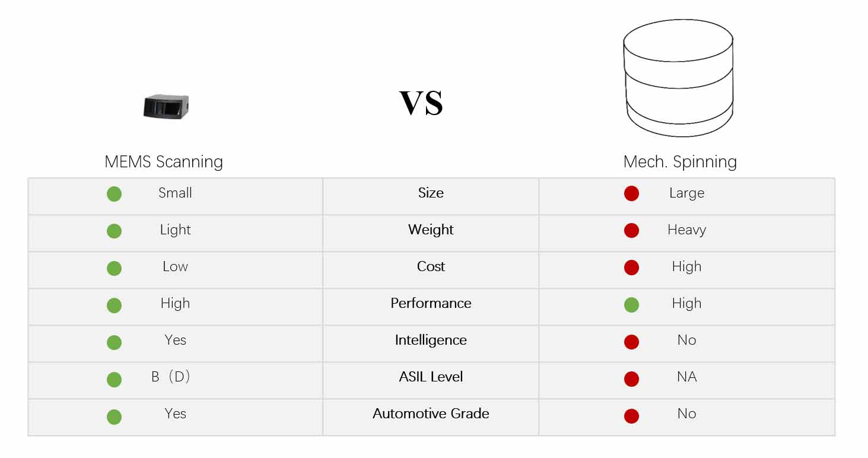Click the Mech. Spinning column heading

click(x=680, y=161)
